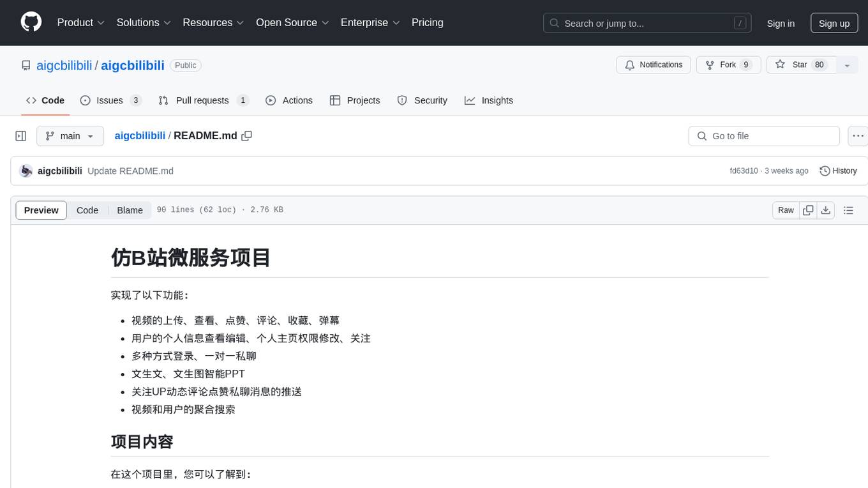Image resolution: width=868 pixels, height=488 pixels.
Task: Open the Raw file view
Action: coord(786,210)
